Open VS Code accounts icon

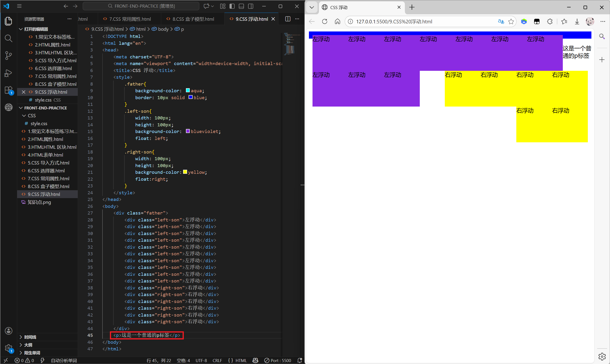(8, 331)
